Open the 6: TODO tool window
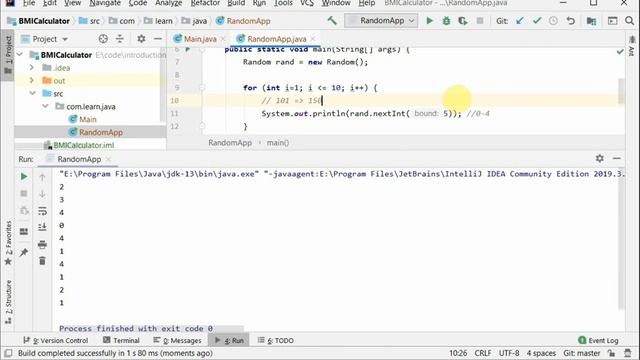This screenshot has height=360, width=640. coord(276,340)
